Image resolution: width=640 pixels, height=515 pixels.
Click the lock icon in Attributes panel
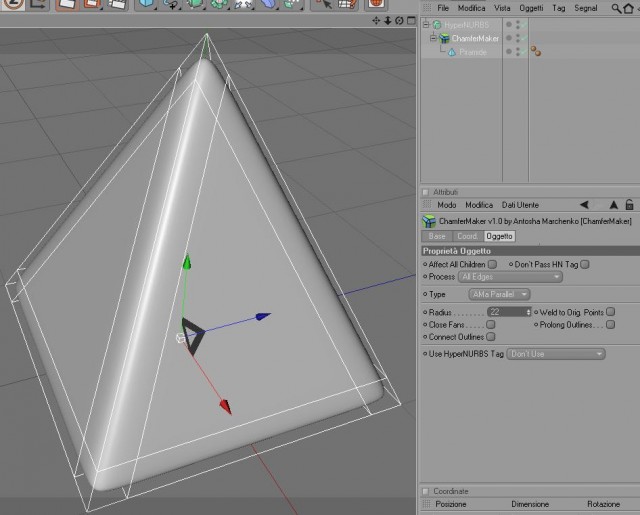click(629, 204)
